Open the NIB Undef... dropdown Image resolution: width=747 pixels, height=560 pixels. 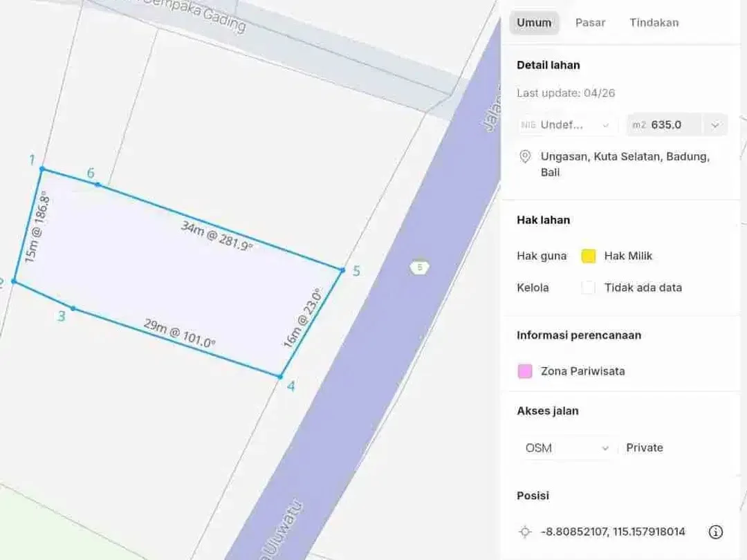coord(566,124)
